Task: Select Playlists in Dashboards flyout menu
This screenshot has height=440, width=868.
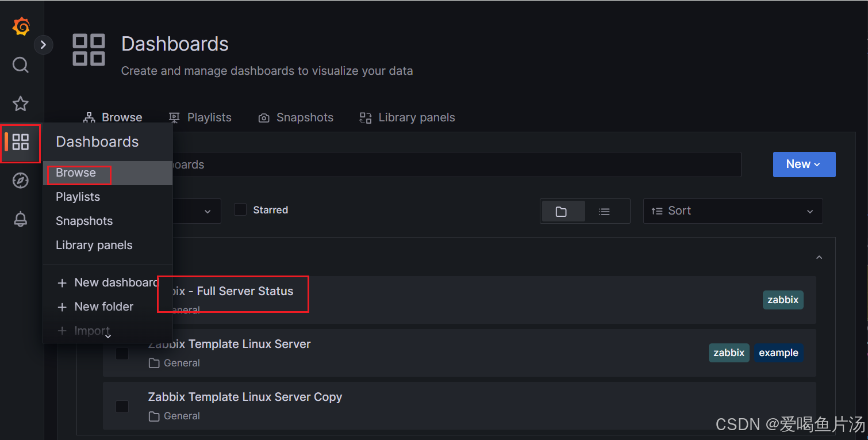Action: tap(108, 197)
